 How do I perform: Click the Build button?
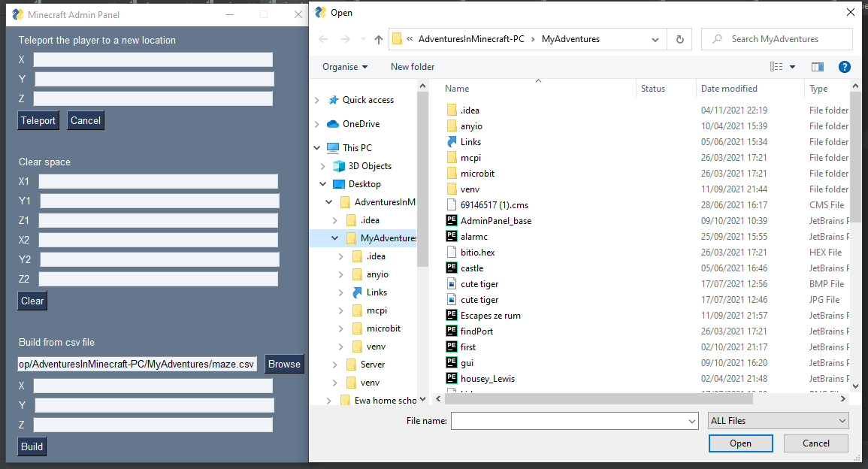pos(32,446)
